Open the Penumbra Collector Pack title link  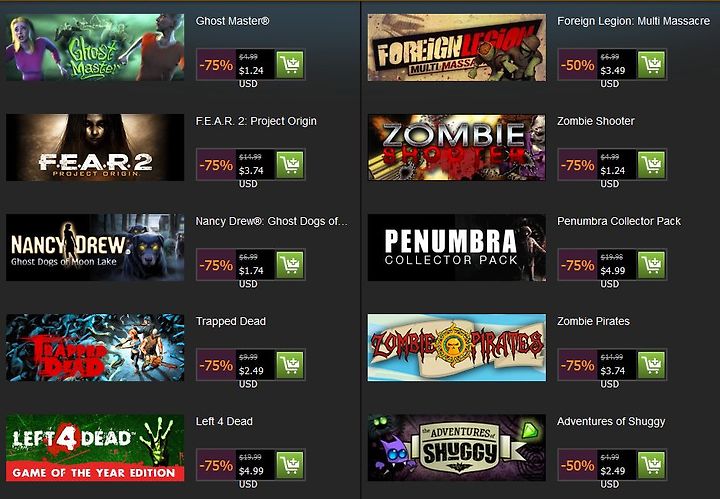pyautogui.click(x=619, y=221)
